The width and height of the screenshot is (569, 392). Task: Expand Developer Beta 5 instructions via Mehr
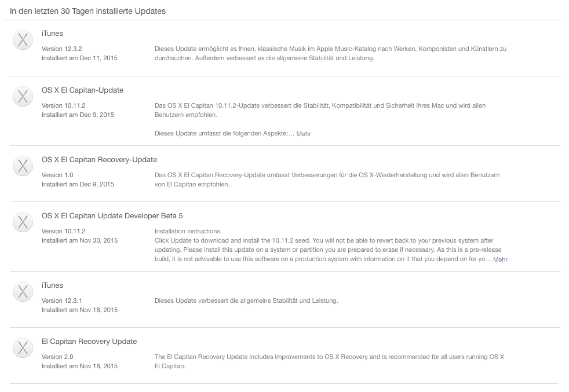click(x=500, y=259)
